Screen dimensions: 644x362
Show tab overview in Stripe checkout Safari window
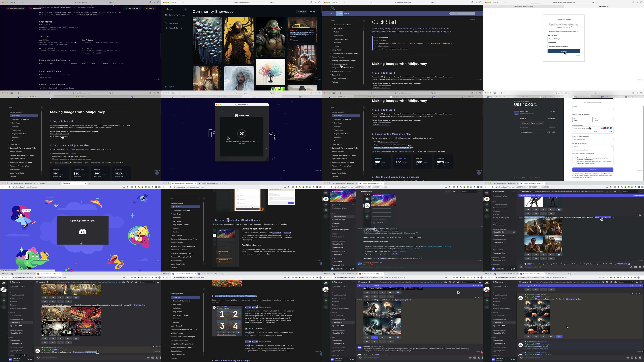pyautogui.click(x=641, y=93)
